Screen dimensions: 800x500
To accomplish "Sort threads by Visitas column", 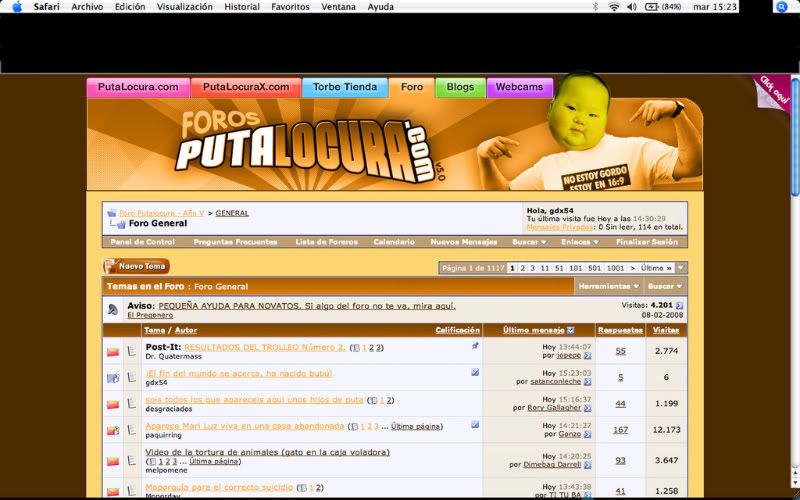I will 666,330.
